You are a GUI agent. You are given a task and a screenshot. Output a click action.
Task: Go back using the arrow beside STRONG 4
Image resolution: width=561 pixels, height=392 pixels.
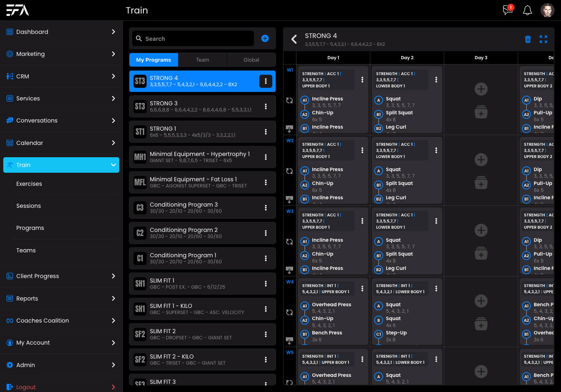click(x=294, y=39)
